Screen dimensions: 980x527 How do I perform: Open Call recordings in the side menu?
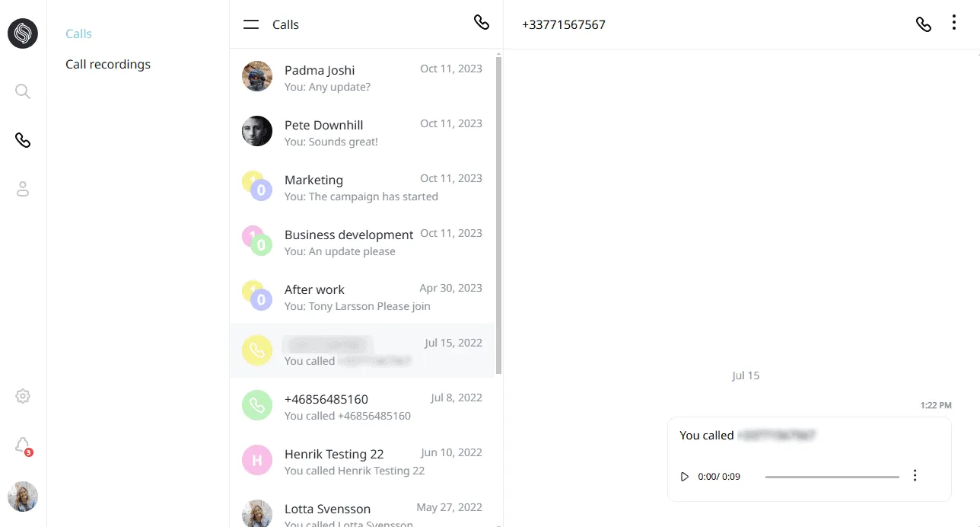108,64
